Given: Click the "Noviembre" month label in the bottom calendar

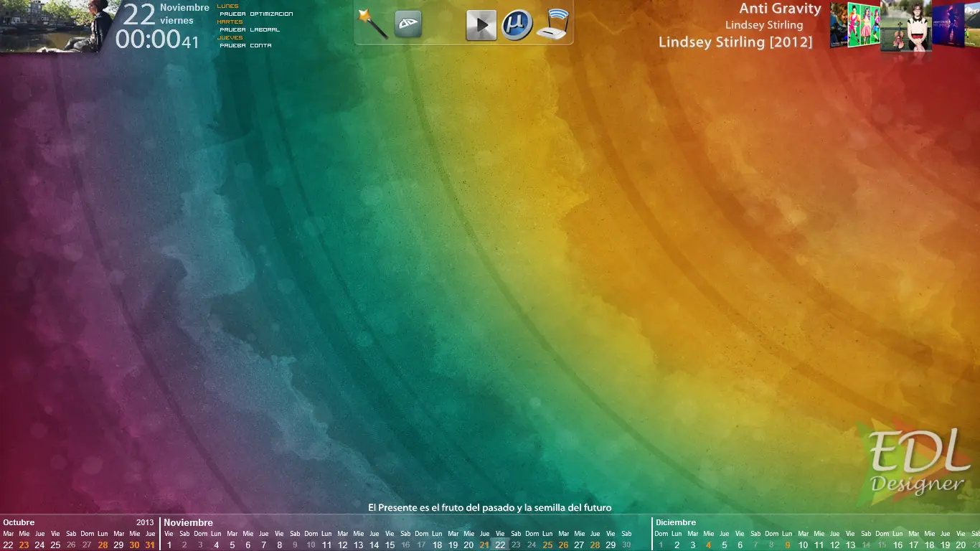Looking at the screenshot, I should 188,522.
